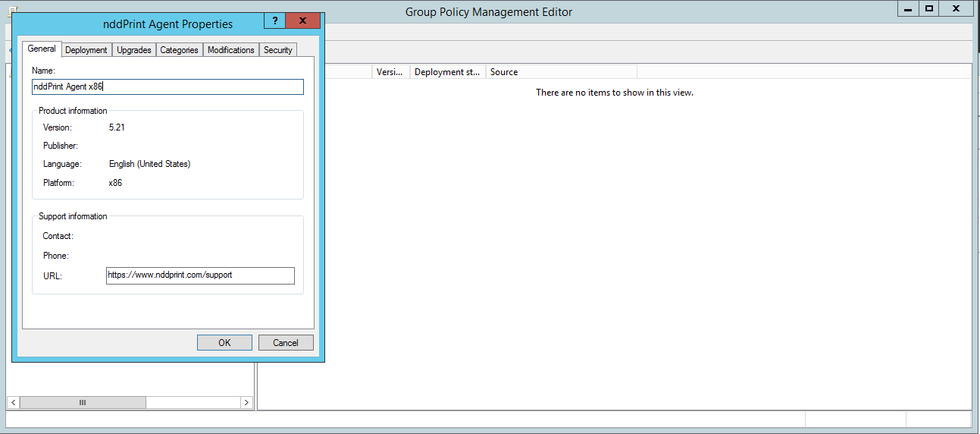Switch to the General tab
Viewport: 980px width, 434px height.
tap(42, 49)
